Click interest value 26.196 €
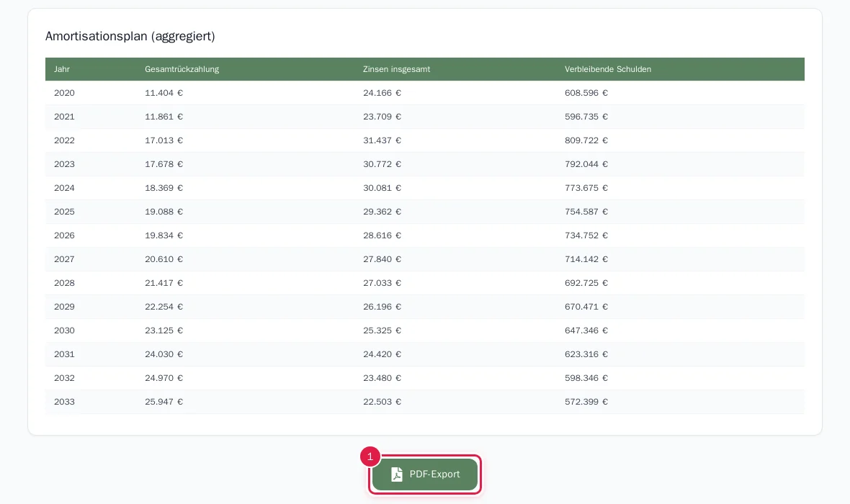 (382, 307)
